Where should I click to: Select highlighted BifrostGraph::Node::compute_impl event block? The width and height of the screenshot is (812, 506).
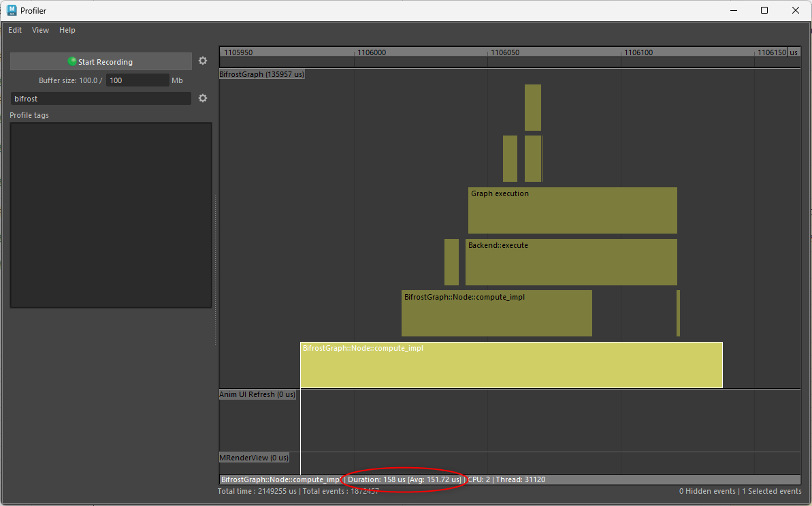tap(511, 365)
